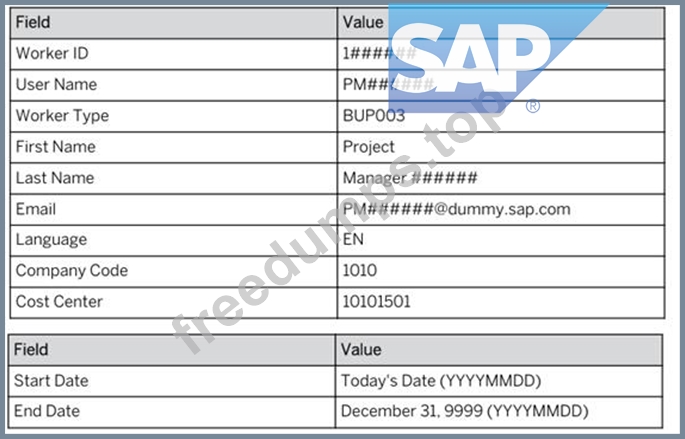Screen dimensions: 685x439
Task: Click the Field header in first table
Action: point(33,22)
